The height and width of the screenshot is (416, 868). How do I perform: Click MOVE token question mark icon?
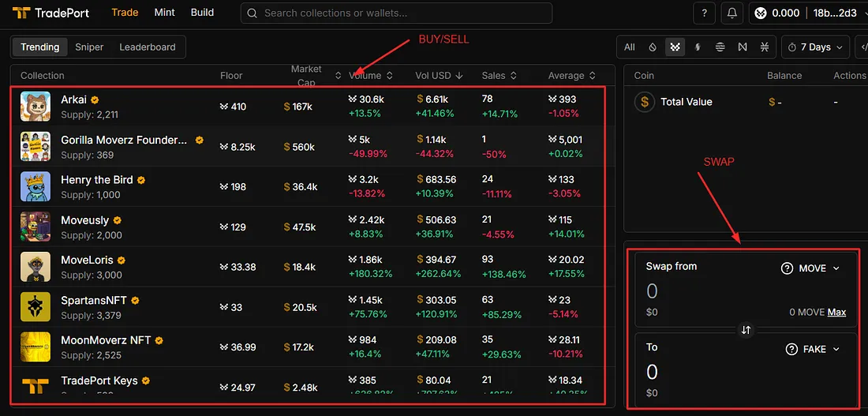pyautogui.click(x=788, y=268)
